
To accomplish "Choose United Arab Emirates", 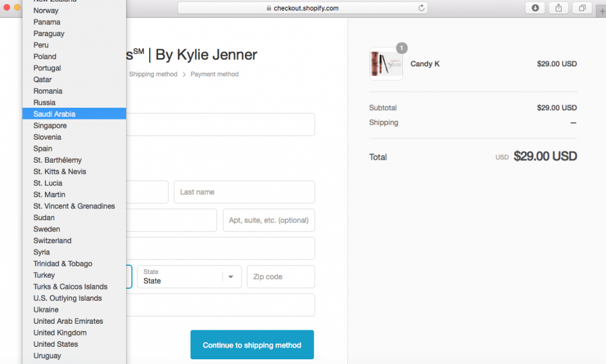I will pyautogui.click(x=74, y=321).
